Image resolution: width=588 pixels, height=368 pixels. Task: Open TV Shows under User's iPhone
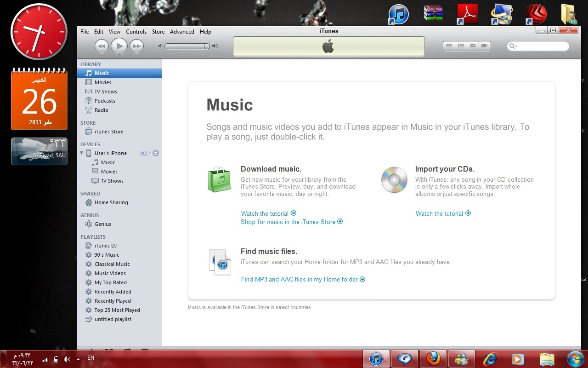pyautogui.click(x=119, y=181)
